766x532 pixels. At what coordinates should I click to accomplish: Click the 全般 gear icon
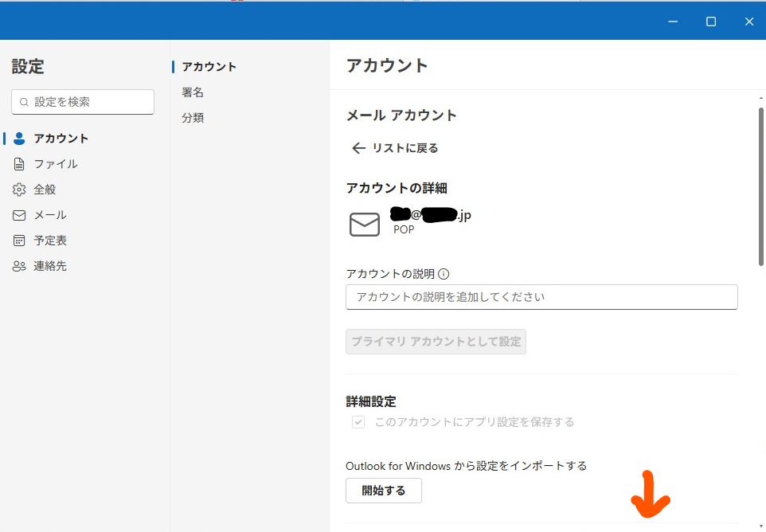pos(19,190)
